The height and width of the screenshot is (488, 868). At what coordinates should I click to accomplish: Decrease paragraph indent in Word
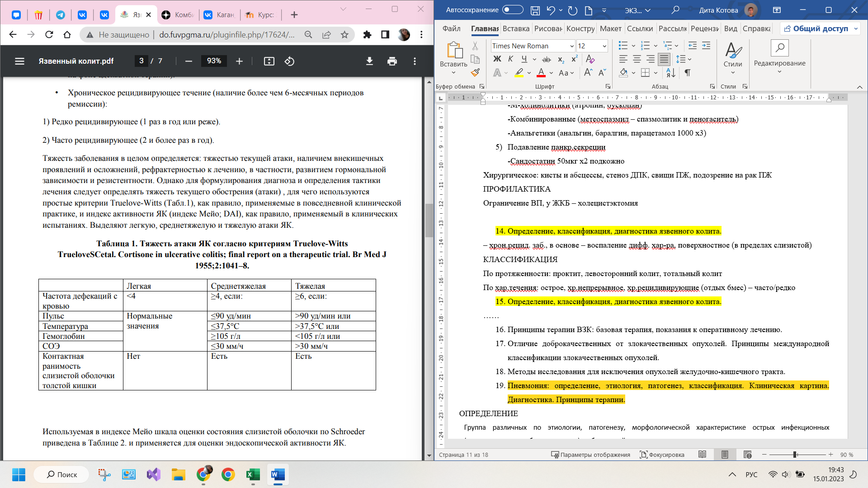[692, 46]
